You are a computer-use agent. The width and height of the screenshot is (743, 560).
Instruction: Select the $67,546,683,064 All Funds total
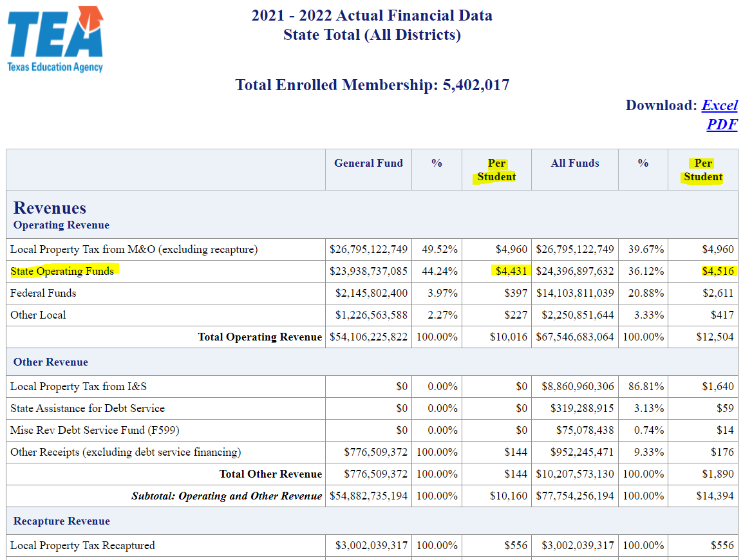point(575,337)
